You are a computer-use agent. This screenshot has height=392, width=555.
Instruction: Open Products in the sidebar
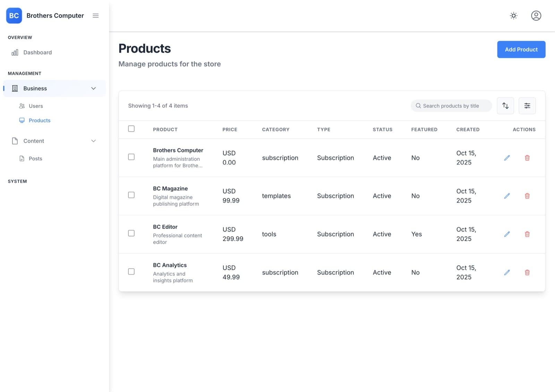click(x=40, y=120)
